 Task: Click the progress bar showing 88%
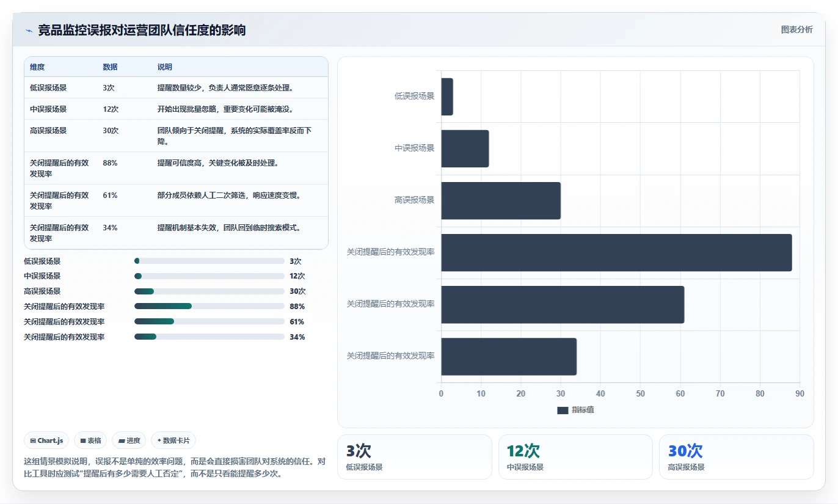[209, 306]
